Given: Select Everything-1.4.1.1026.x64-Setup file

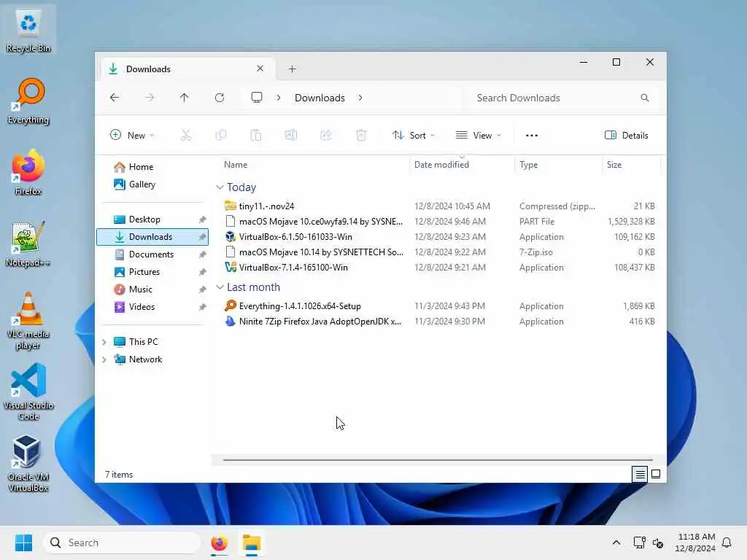Looking at the screenshot, I should pyautogui.click(x=439, y=306).
